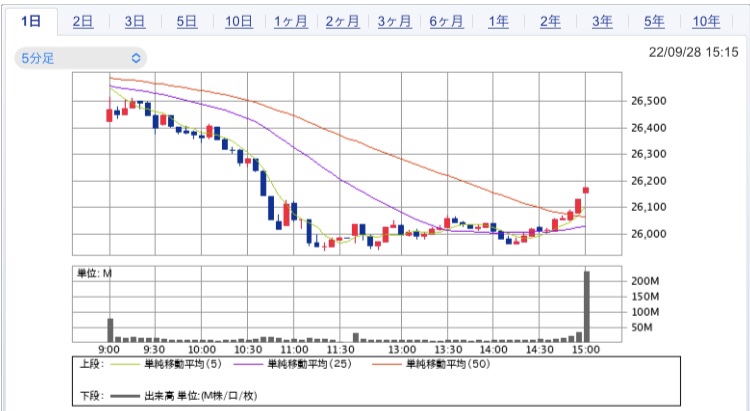Click the 13:00 time axis label
This screenshot has width=750, height=411.
pyautogui.click(x=402, y=350)
